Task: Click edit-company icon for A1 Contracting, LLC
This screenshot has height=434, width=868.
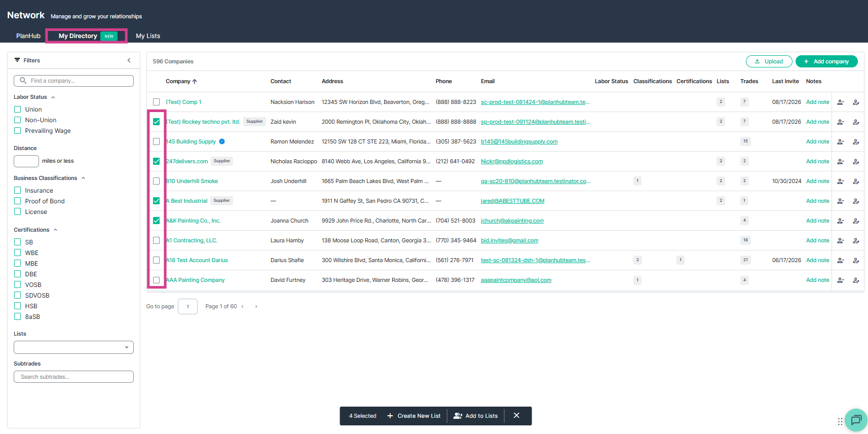Action: 856,241
